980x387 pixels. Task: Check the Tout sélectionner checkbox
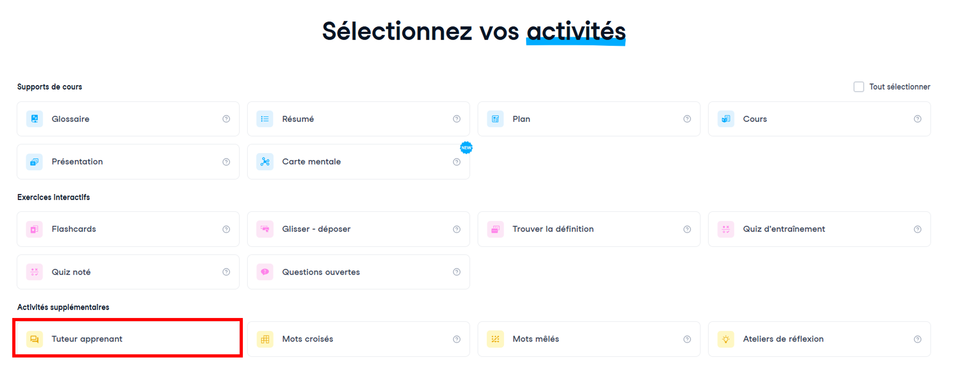pyautogui.click(x=858, y=87)
